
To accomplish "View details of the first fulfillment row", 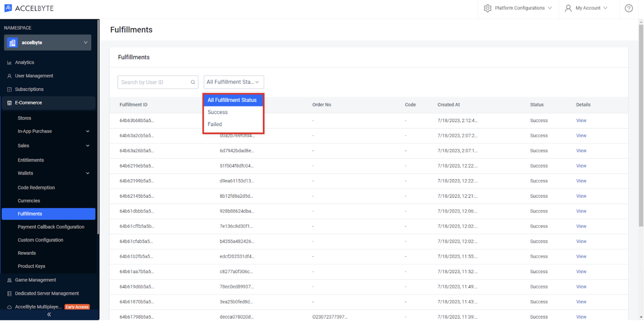I will 581,121.
